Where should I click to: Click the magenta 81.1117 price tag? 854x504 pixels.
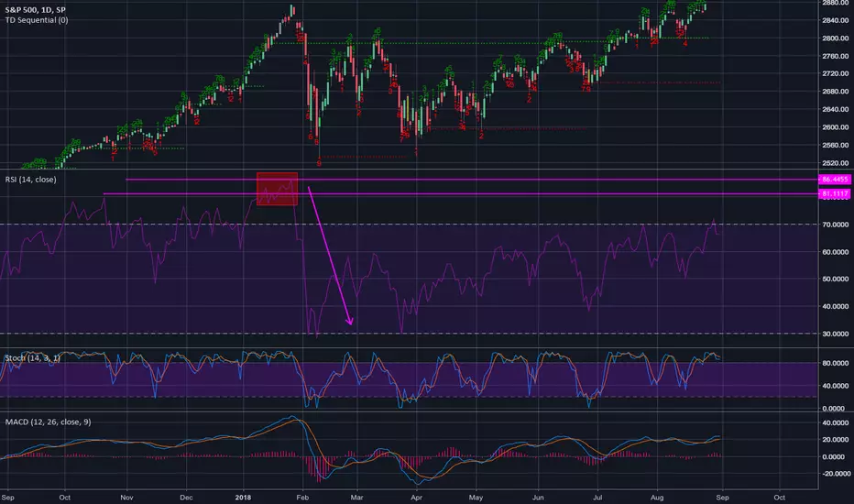point(835,193)
